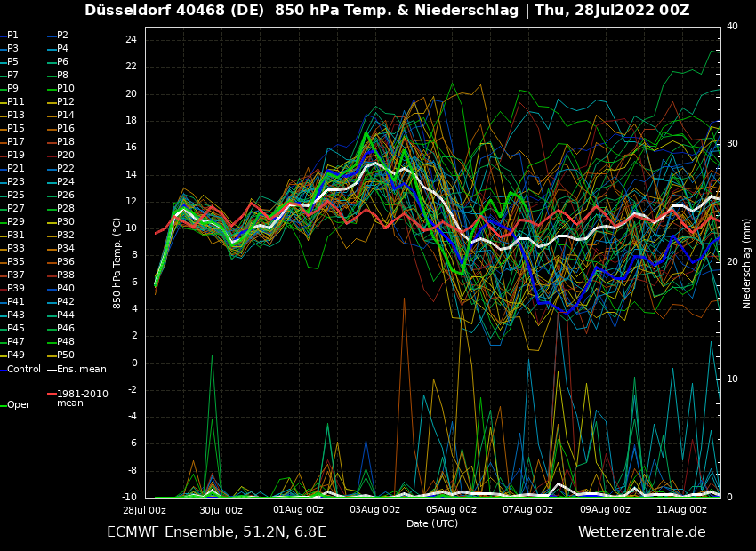The width and height of the screenshot is (756, 551).
Task: Click the Control legend entry
Action: (x=24, y=369)
